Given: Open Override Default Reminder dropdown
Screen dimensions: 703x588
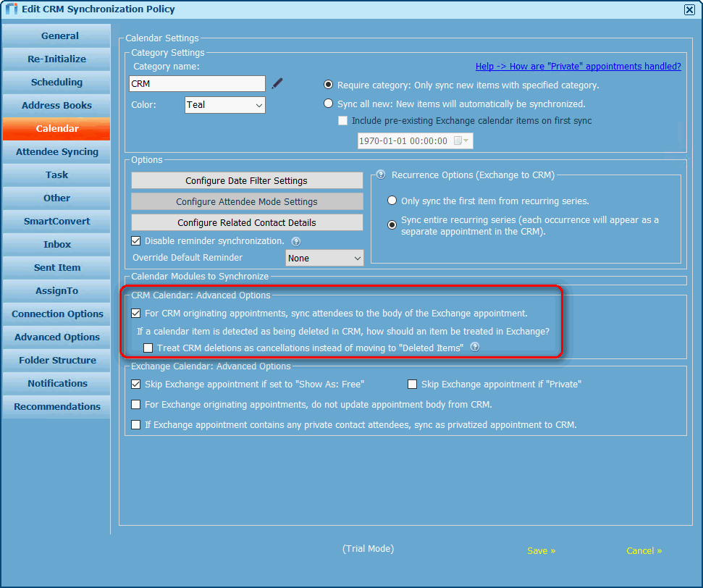Looking at the screenshot, I should pos(324,258).
